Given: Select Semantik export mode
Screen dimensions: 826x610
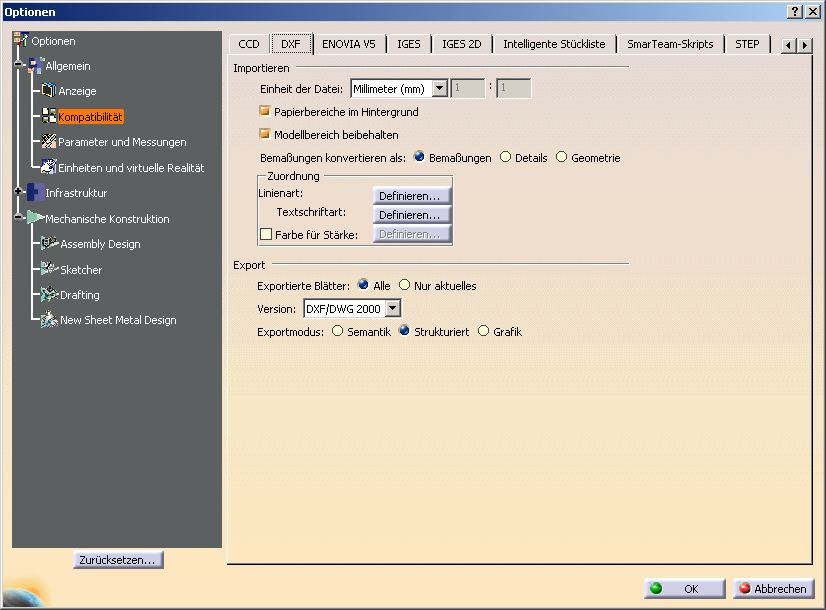Looking at the screenshot, I should [337, 331].
